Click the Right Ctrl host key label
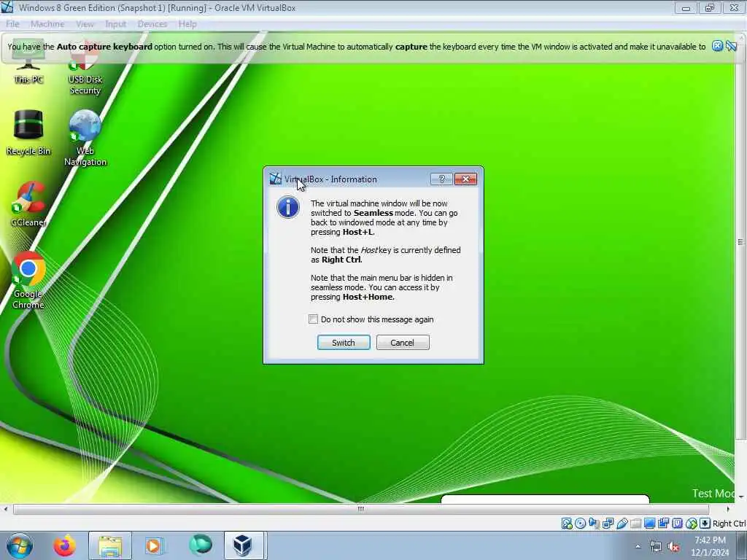The height and width of the screenshot is (560, 747). [x=729, y=524]
